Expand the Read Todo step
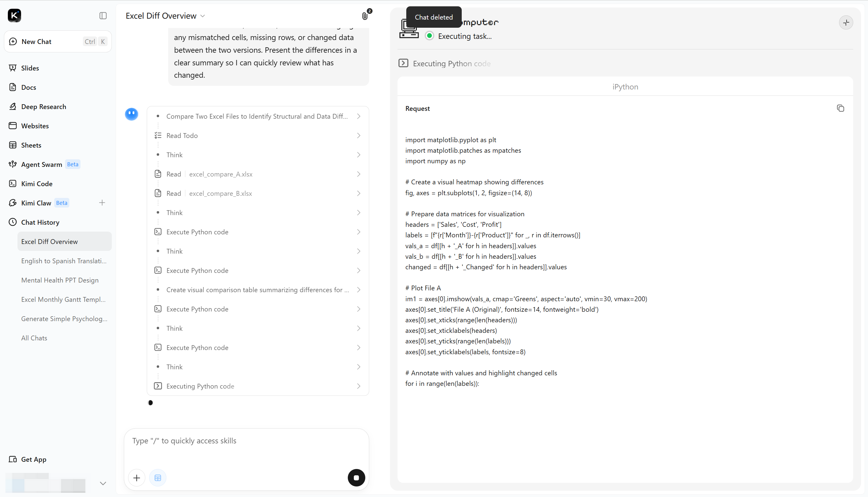 point(258,136)
